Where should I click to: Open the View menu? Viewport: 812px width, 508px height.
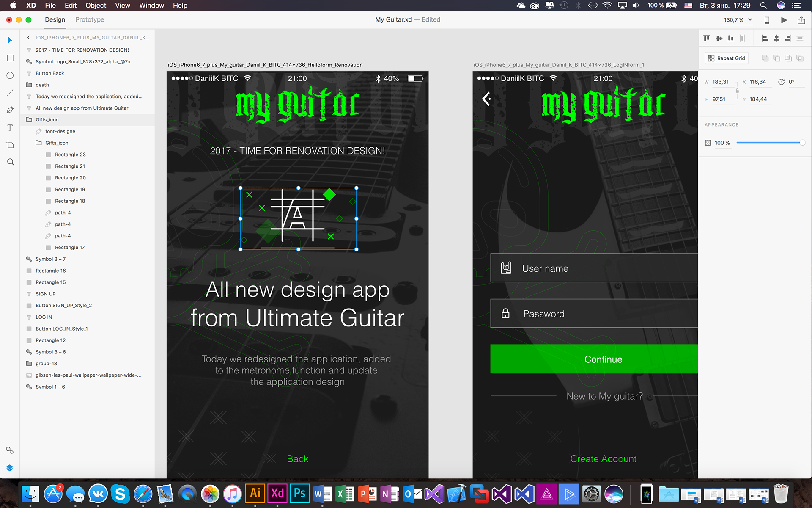[123, 6]
